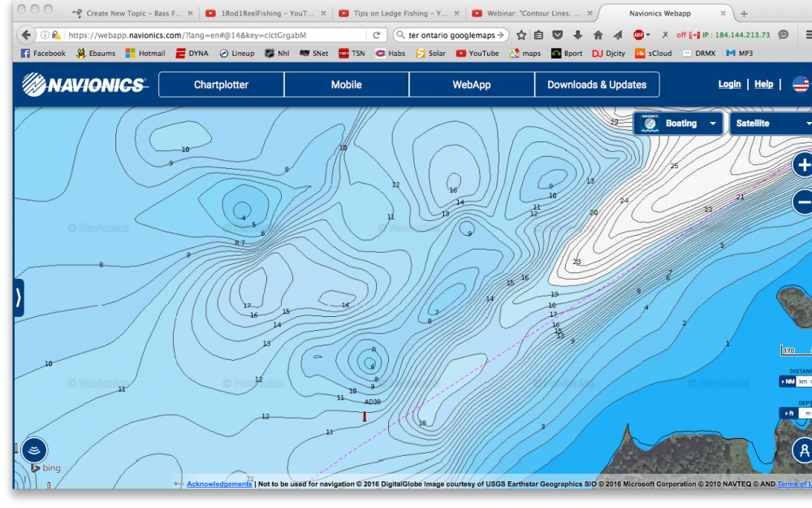Open the SNet bookmark

(x=313, y=53)
